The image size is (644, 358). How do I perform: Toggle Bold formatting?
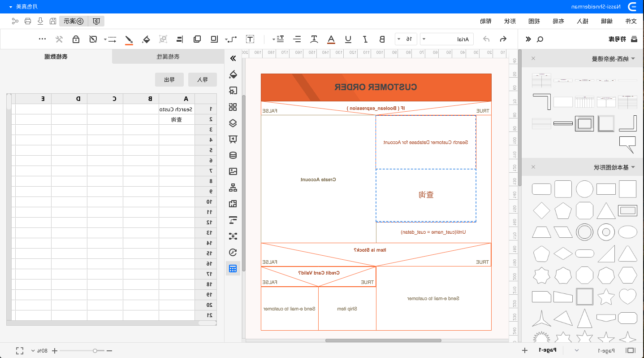[382, 39]
